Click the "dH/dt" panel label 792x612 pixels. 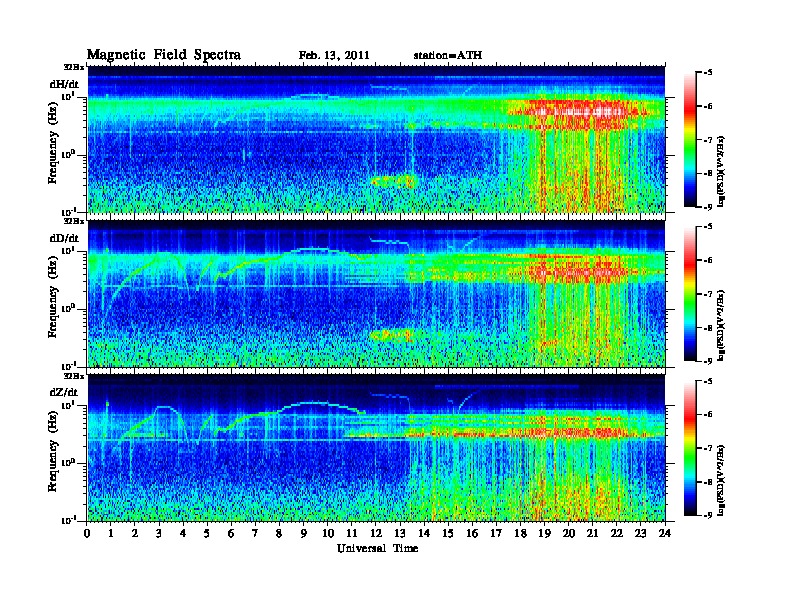(x=64, y=84)
